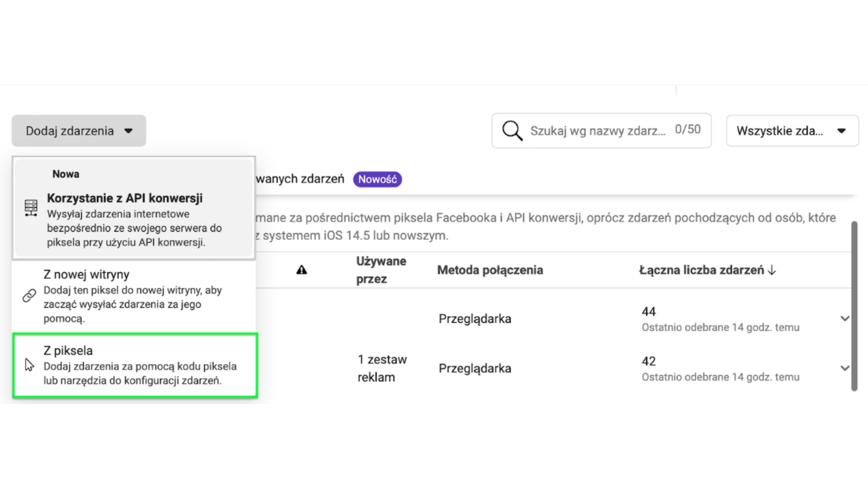868x488 pixels.
Task: Click the Metoda połączenia column header
Action: [490, 270]
